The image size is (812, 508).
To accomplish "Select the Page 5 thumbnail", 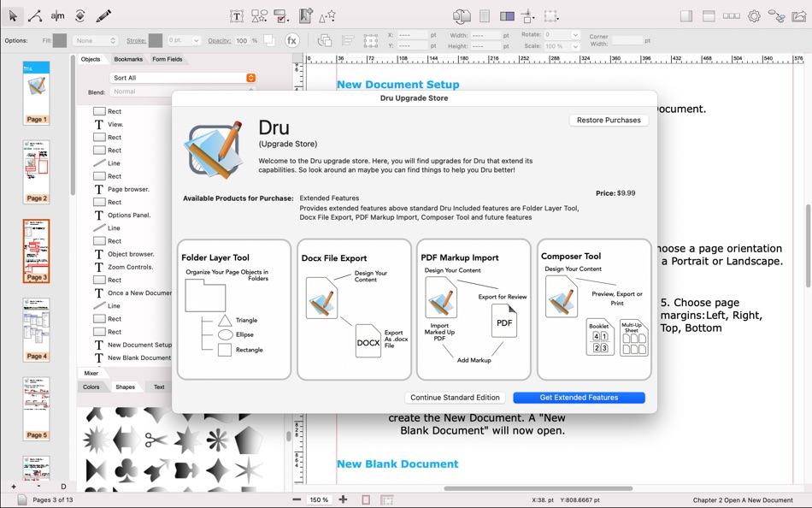I will tap(36, 409).
